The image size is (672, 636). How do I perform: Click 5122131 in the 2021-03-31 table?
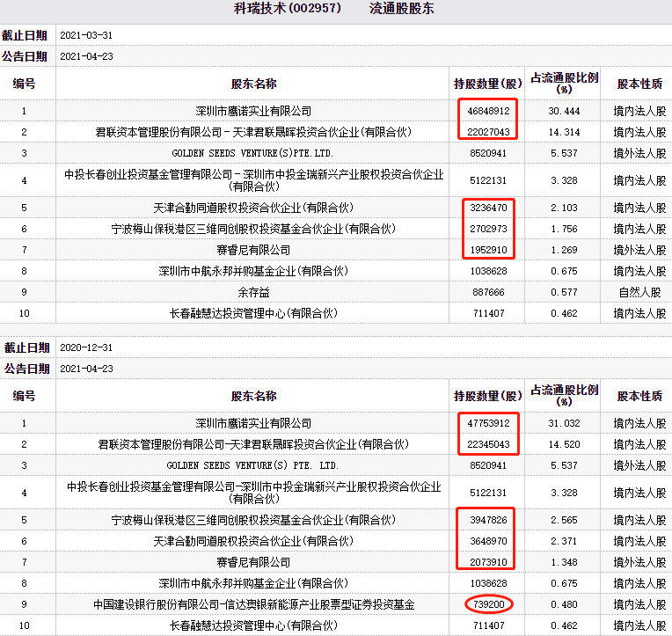pyautogui.click(x=488, y=180)
